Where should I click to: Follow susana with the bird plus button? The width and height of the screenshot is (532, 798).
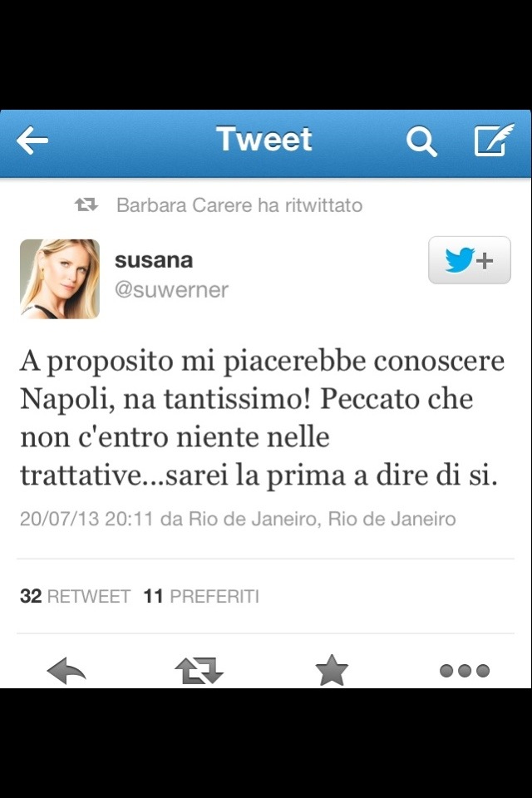[x=470, y=260]
